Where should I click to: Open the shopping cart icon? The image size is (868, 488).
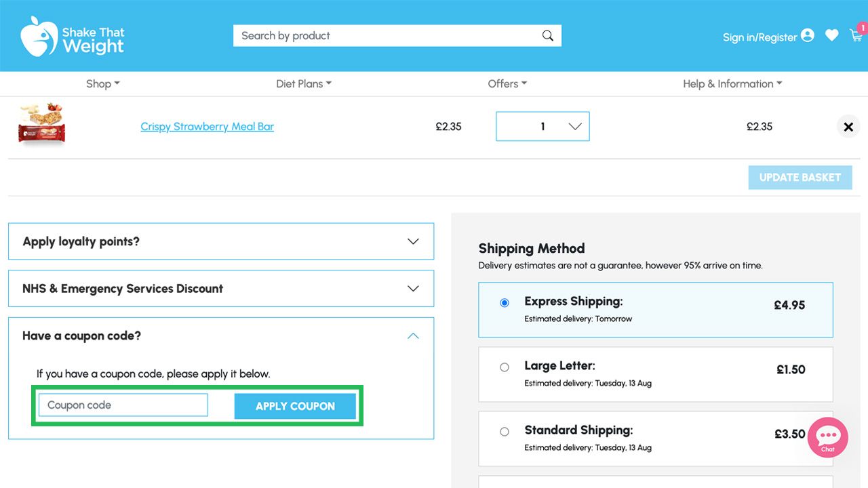[x=857, y=34]
